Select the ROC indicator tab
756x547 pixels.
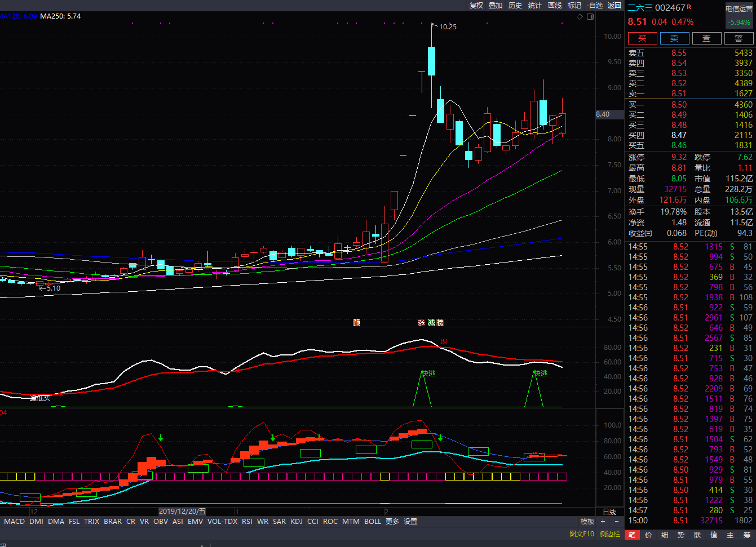tap(330, 522)
